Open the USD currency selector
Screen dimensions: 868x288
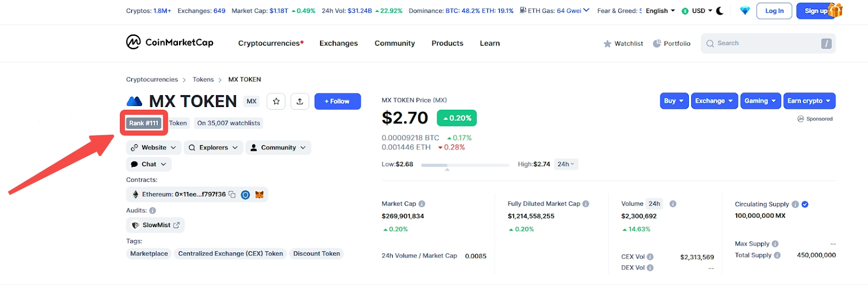pyautogui.click(x=697, y=11)
